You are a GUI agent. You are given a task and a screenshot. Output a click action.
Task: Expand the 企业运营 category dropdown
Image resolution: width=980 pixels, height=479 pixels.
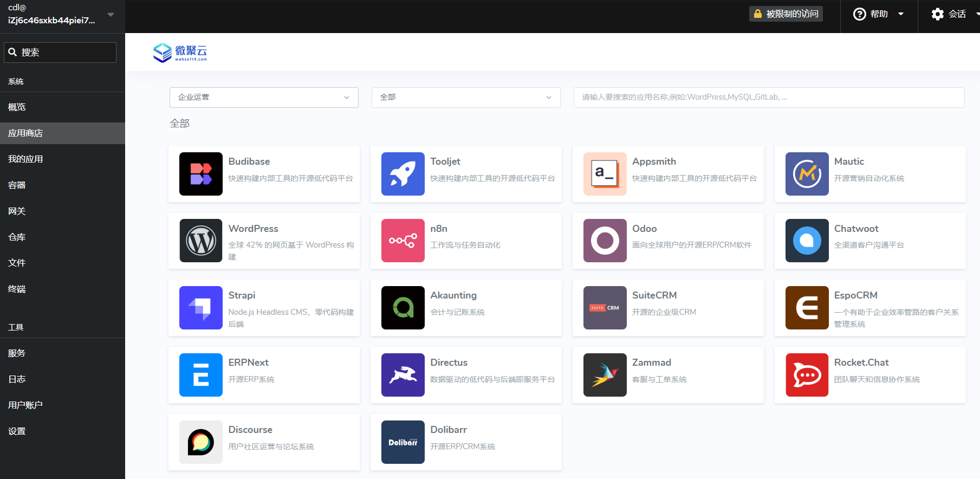(x=264, y=98)
